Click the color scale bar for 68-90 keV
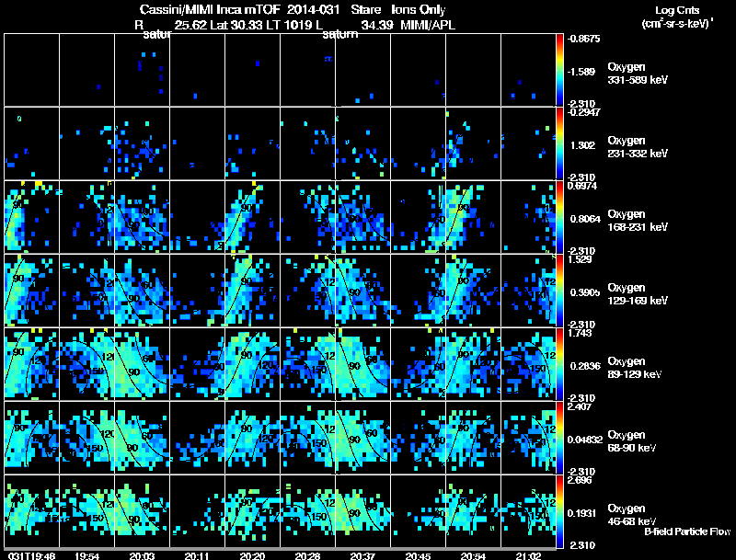The height and width of the screenshot is (560, 736). [x=559, y=438]
